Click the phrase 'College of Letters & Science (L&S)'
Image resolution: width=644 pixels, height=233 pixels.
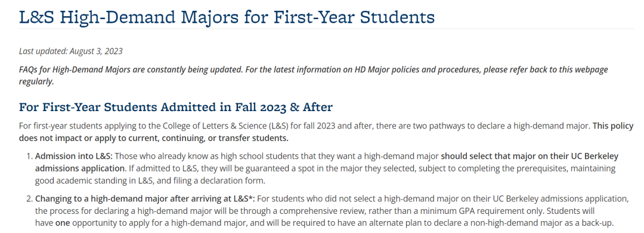(240, 126)
